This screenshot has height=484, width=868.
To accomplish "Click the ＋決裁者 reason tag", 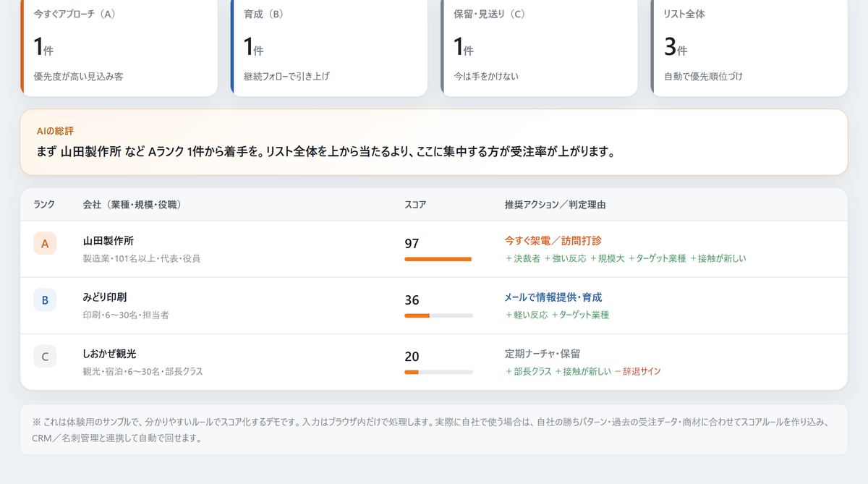I will [x=522, y=258].
